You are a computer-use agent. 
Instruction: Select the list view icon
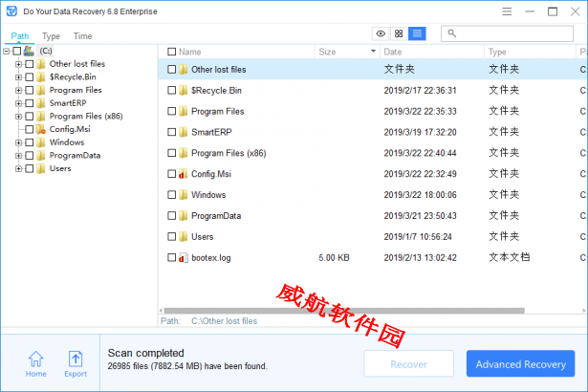(417, 33)
